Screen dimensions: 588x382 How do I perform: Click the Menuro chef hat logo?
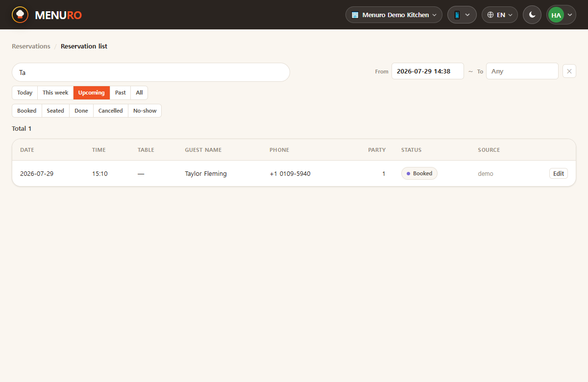(x=20, y=15)
